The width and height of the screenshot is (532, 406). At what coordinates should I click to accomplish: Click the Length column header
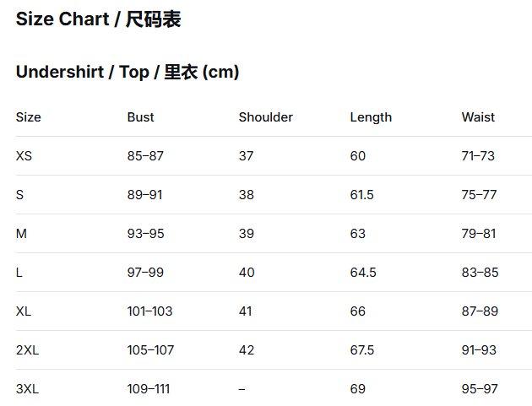click(371, 117)
